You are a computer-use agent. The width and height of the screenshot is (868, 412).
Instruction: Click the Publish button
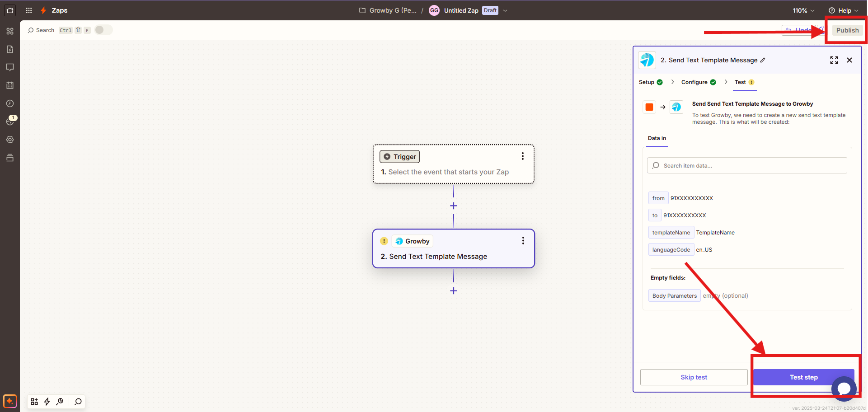pos(847,30)
